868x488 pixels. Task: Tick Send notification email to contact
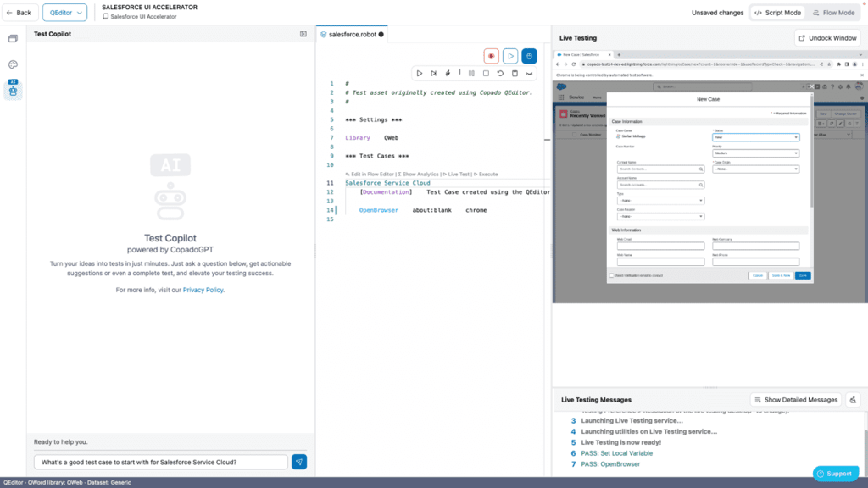[x=612, y=275]
